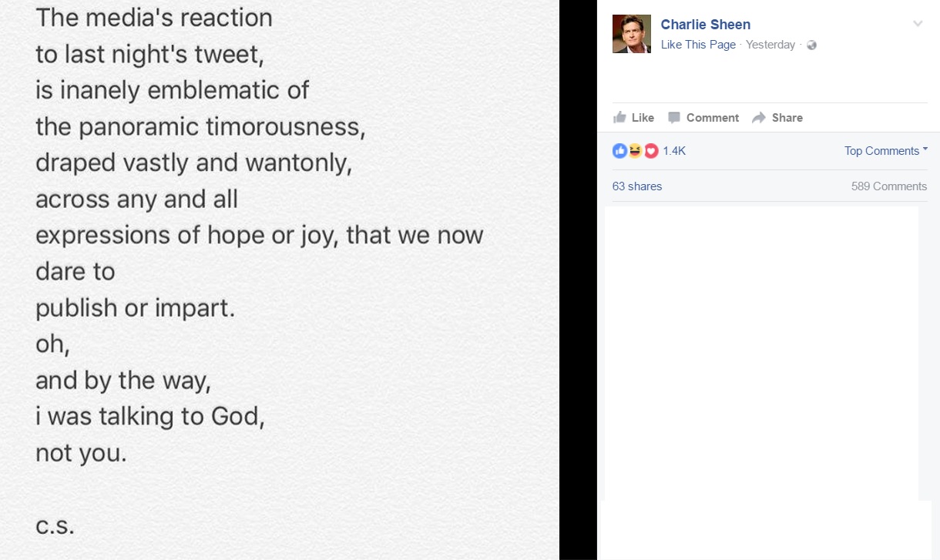Screen dimensions: 940x560
Task: Click the curved arrow icon beside Share
Action: click(759, 118)
